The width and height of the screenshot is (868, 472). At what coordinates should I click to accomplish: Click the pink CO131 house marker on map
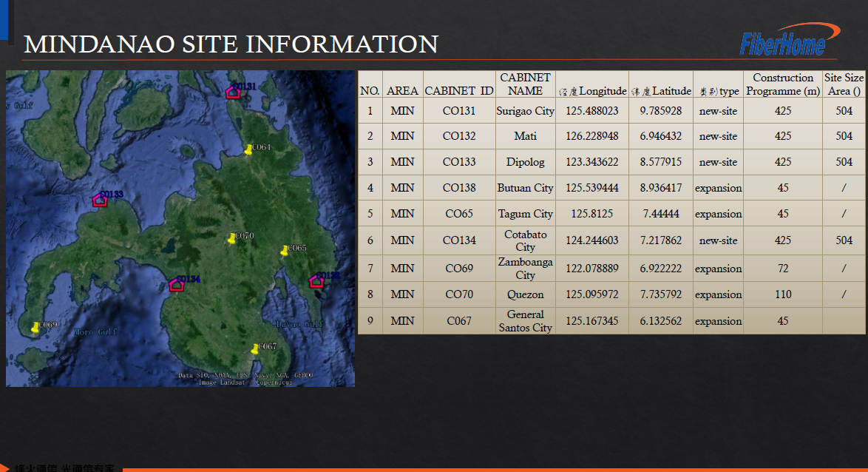point(232,92)
